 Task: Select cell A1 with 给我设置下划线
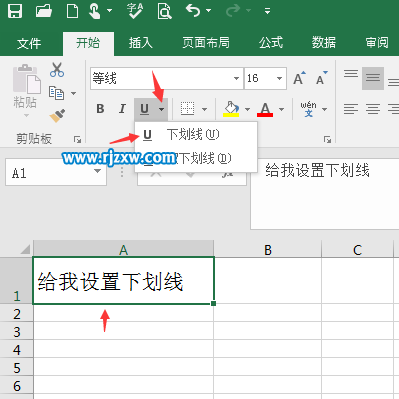[123, 280]
